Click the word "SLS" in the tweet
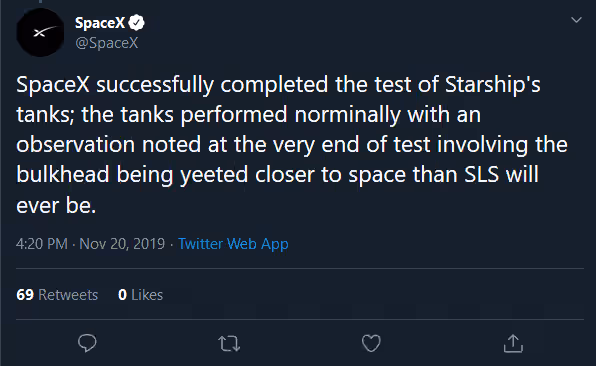 (481, 175)
